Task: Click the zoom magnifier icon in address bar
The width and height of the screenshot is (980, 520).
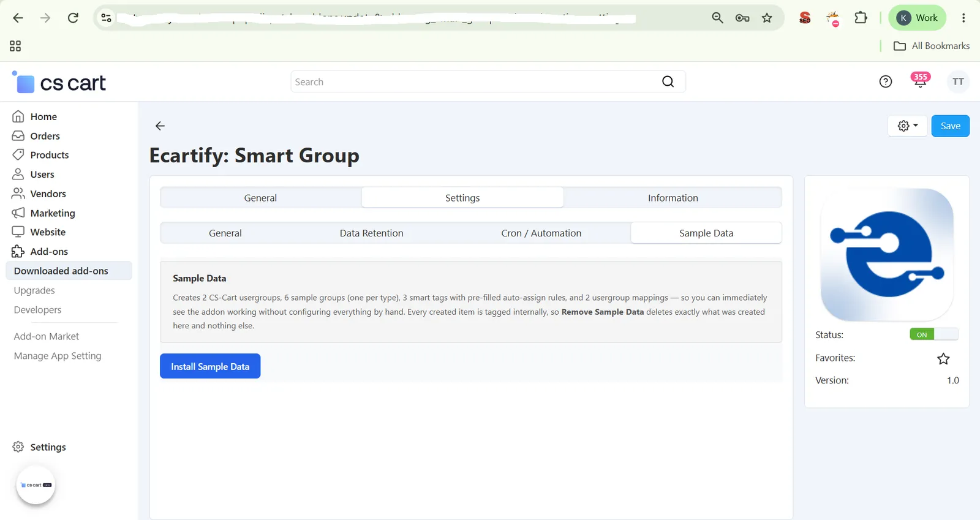Action: [x=717, y=18]
